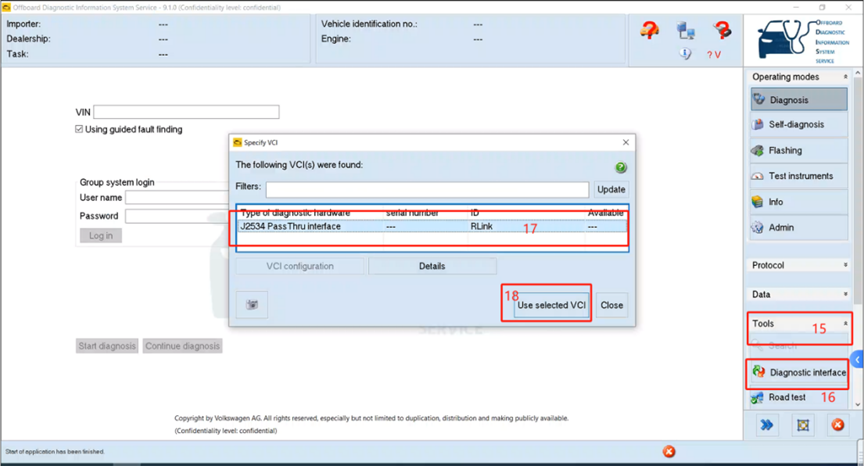Select the Self-diagnosis operating mode

click(x=799, y=124)
